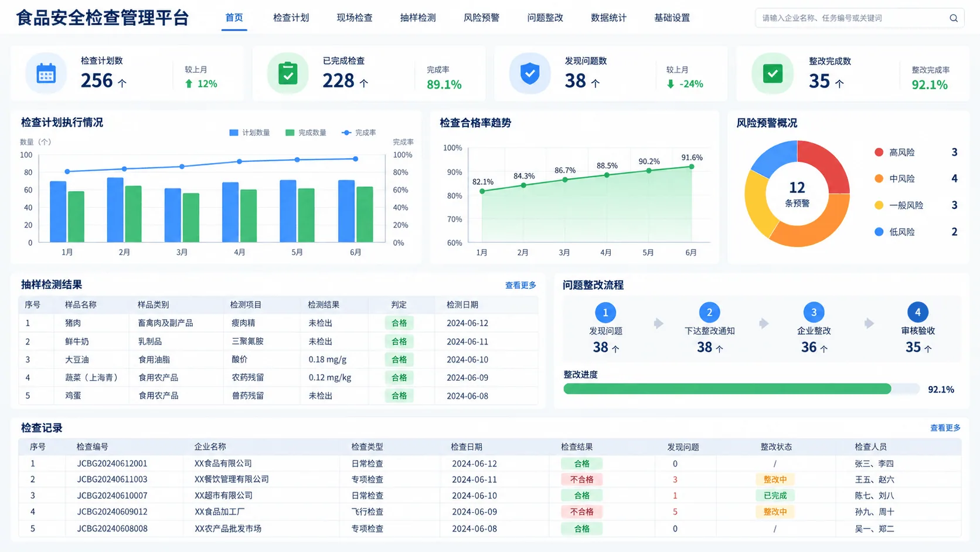This screenshot has width=980, height=552.
Task: Click the clipboard check icon for 已完成检查
Action: click(x=288, y=73)
